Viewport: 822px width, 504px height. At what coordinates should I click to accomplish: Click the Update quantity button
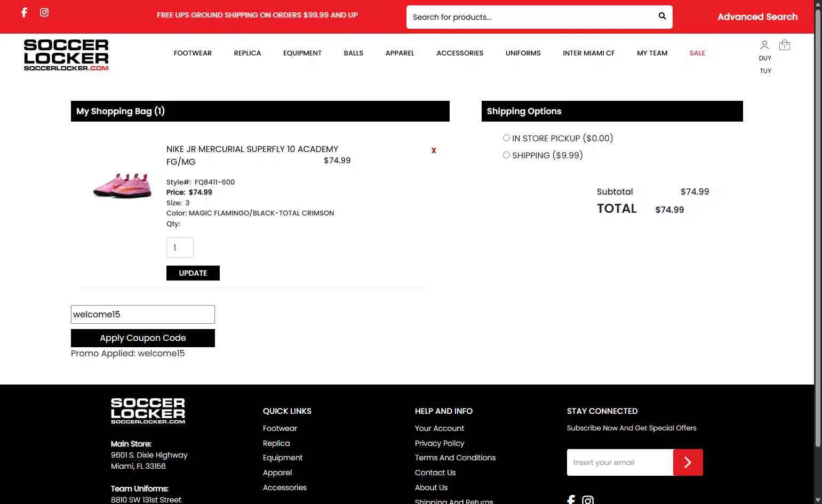pos(193,273)
